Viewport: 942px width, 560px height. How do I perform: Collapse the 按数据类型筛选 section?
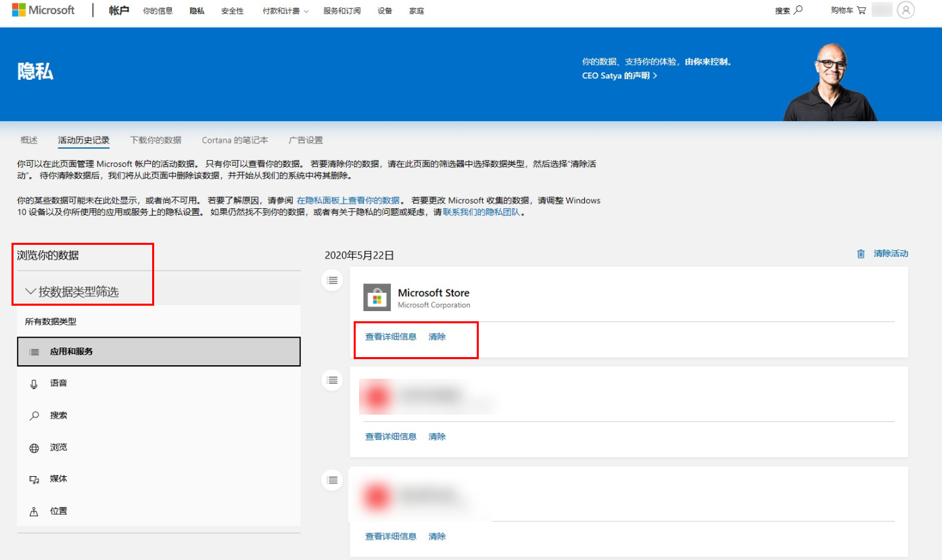(x=31, y=291)
